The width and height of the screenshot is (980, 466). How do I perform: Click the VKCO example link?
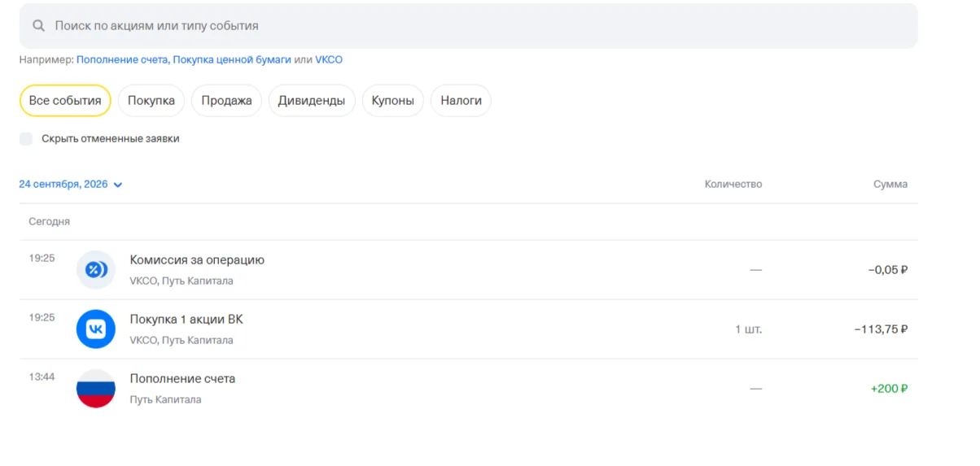(x=329, y=60)
